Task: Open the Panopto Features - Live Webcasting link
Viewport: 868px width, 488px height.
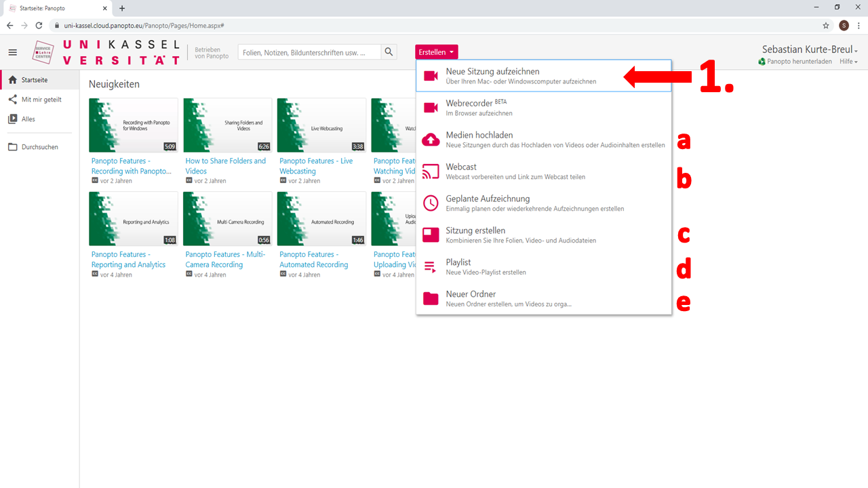Action: pyautogui.click(x=316, y=166)
